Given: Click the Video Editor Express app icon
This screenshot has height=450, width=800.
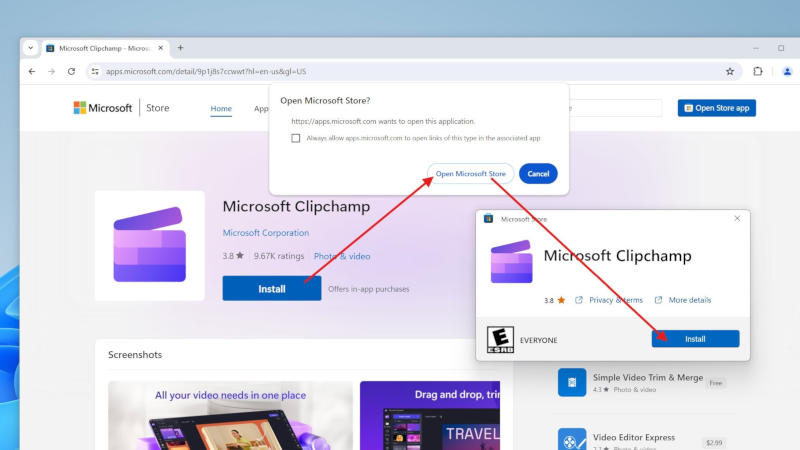Looking at the screenshot, I should tap(572, 440).
